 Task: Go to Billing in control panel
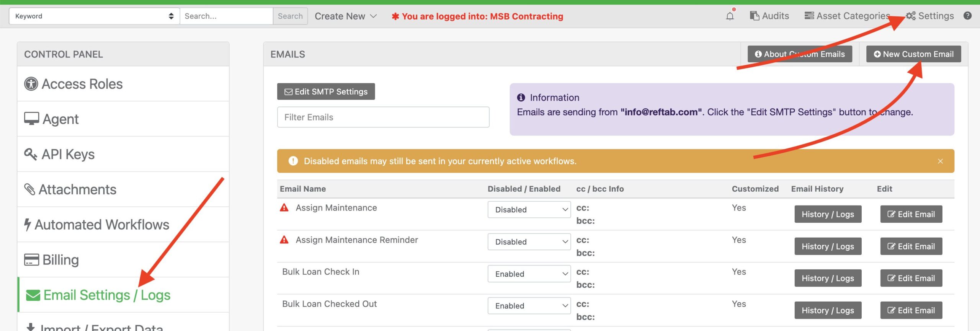click(x=123, y=260)
